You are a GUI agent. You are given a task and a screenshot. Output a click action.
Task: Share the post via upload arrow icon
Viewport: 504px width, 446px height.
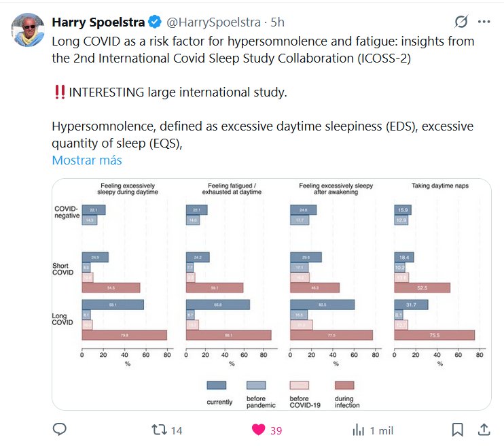(x=484, y=430)
